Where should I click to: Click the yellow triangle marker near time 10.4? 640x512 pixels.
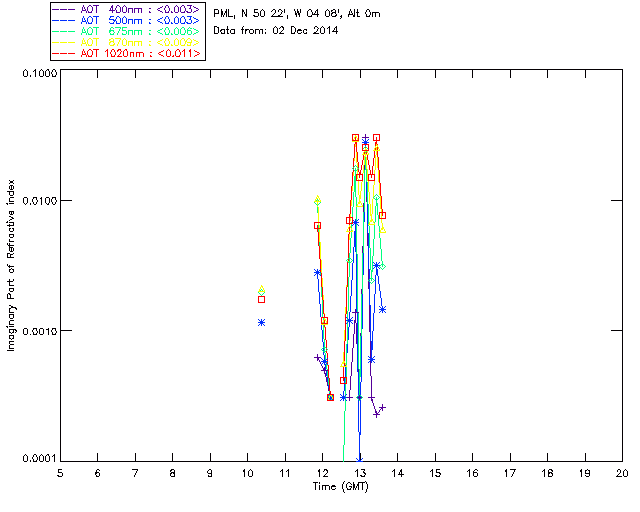(x=262, y=289)
